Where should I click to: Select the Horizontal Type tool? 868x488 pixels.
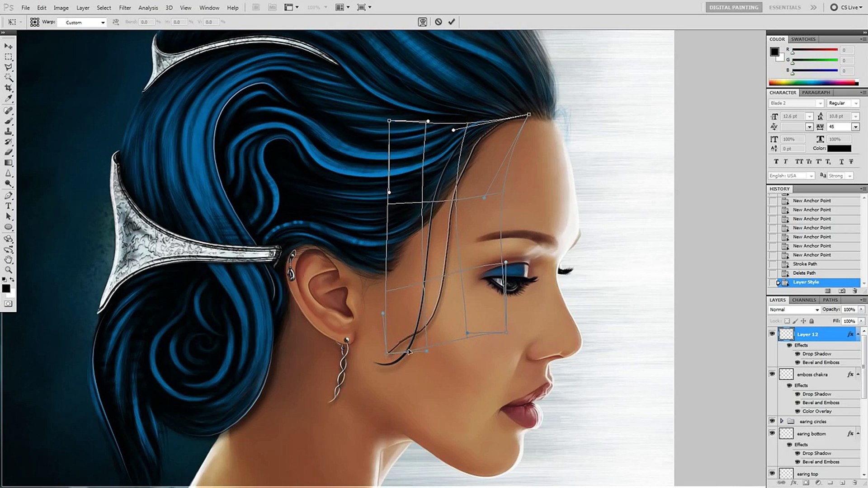pyautogui.click(x=9, y=206)
